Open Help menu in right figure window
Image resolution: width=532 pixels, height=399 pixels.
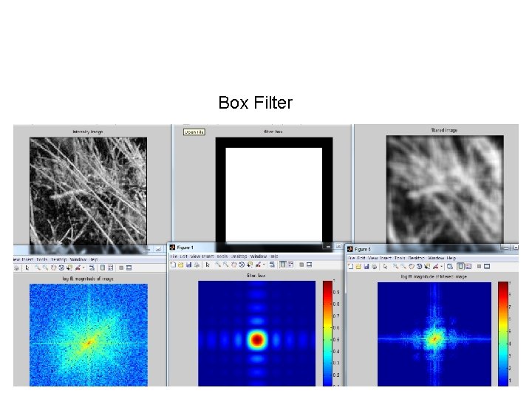(x=451, y=258)
